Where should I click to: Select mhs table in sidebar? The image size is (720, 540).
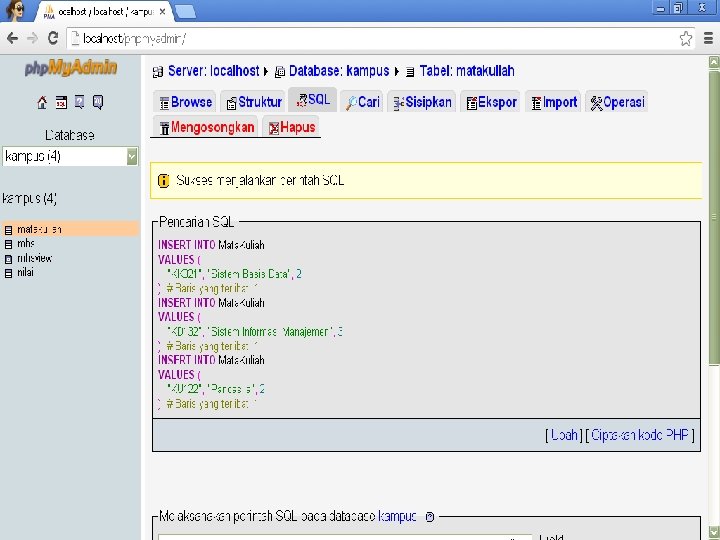[x=26, y=243]
